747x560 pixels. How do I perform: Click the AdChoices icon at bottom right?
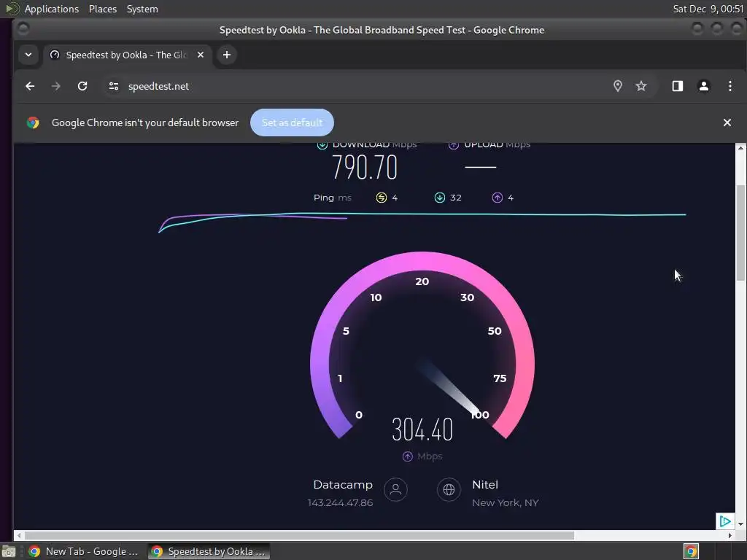click(725, 521)
